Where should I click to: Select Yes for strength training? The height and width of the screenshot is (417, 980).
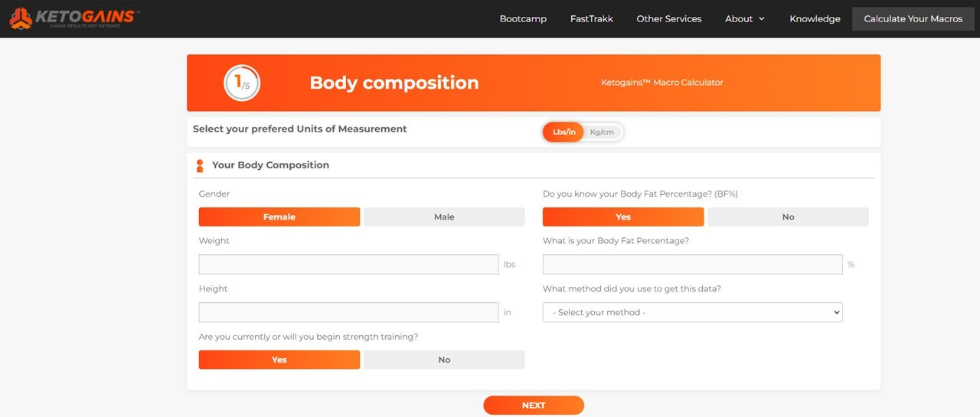coord(279,360)
